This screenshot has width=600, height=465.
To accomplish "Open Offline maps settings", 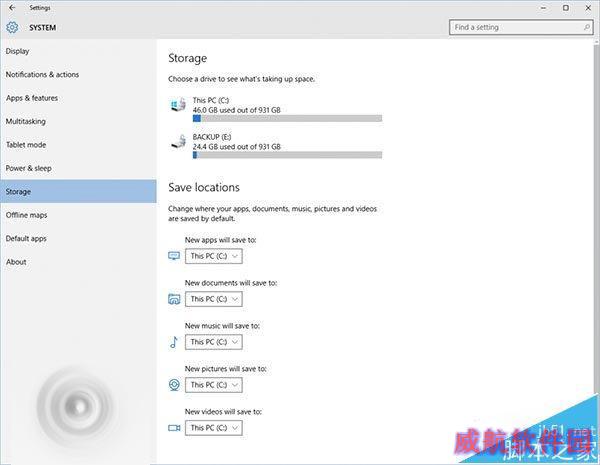I will [78, 215].
